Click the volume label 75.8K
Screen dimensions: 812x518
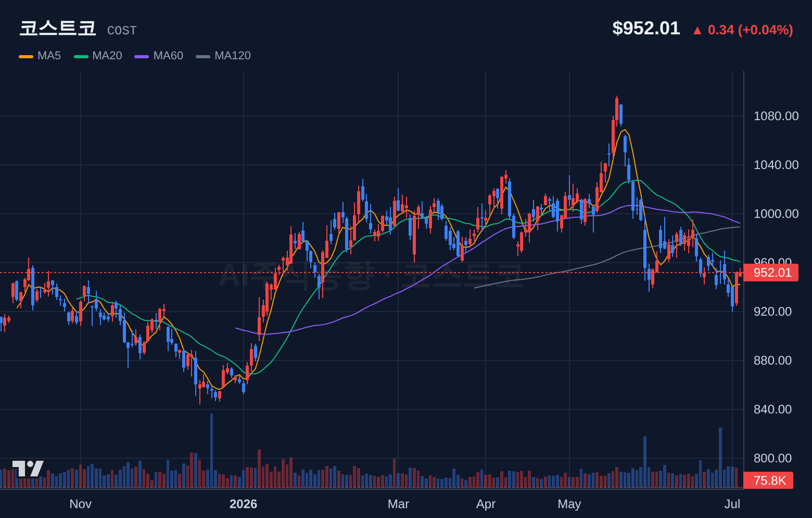point(768,480)
